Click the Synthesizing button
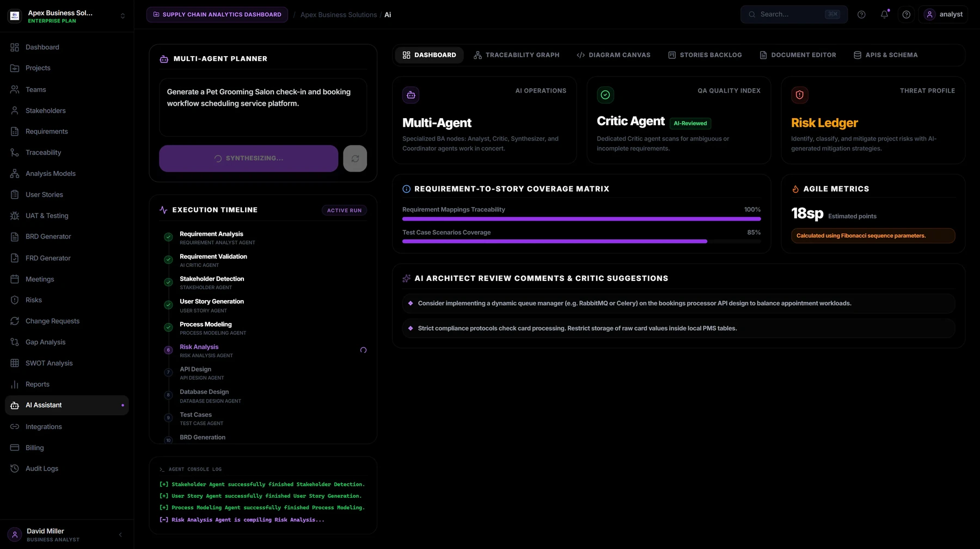Image resolution: width=980 pixels, height=549 pixels. [x=249, y=158]
